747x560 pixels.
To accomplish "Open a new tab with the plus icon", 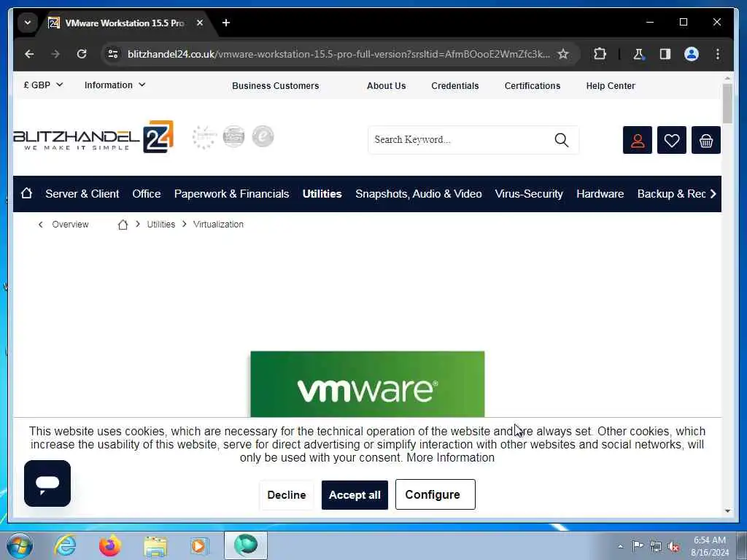I will click(226, 23).
